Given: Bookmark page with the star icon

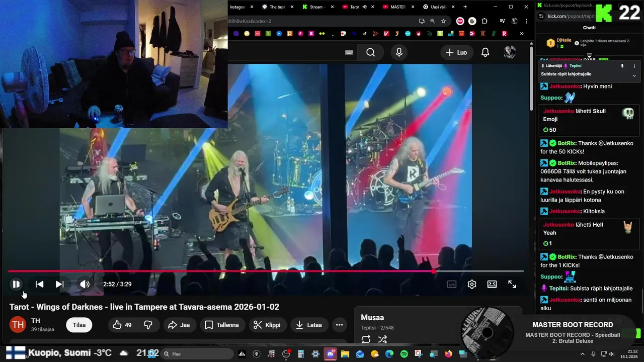Looking at the screenshot, I should click(443, 21).
